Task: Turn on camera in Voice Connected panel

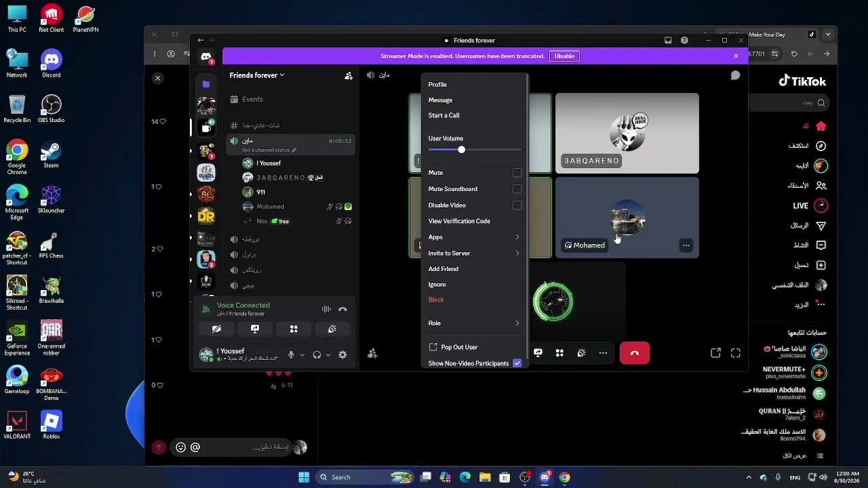Action: pos(216,329)
